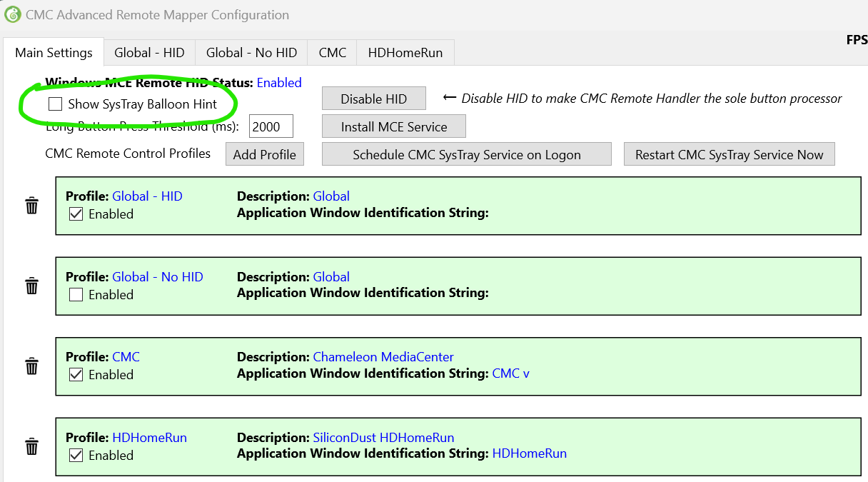The image size is (868, 482).
Task: Switch to the Main Settings tab
Action: tap(54, 53)
